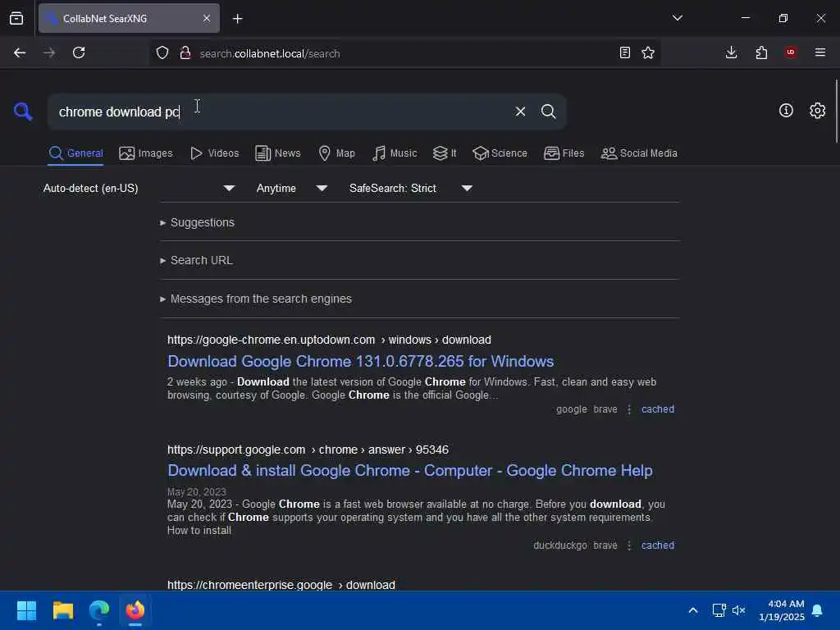The height and width of the screenshot is (630, 840).
Task: Open cached version of support.google.com result
Action: [x=658, y=546]
